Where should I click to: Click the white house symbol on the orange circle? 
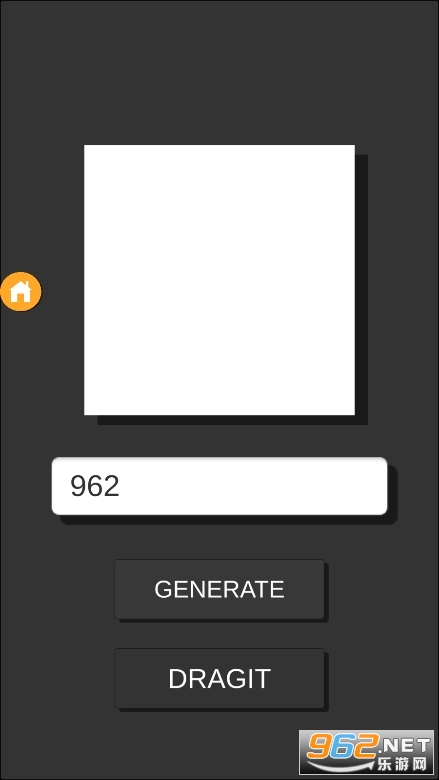tap(21, 292)
